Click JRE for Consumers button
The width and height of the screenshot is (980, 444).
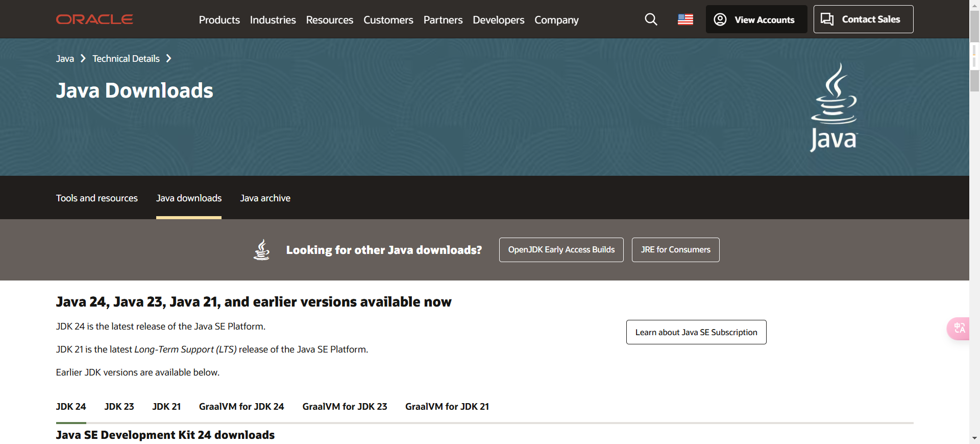[676, 250]
